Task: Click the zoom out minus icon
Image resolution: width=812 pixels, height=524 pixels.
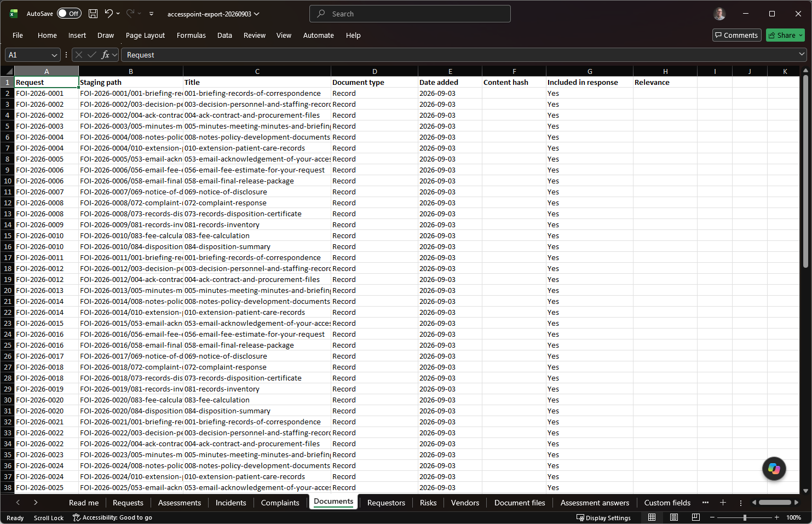Action: (712, 517)
